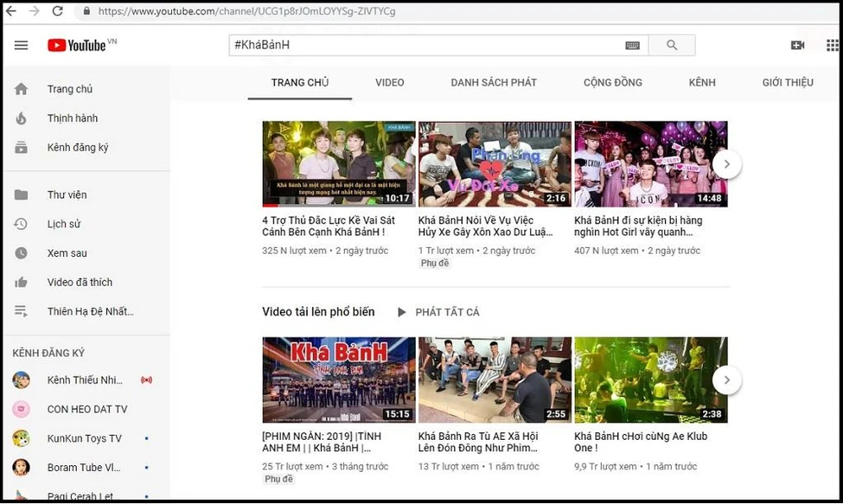Click inside the #KháBảnH search field

[421, 46]
